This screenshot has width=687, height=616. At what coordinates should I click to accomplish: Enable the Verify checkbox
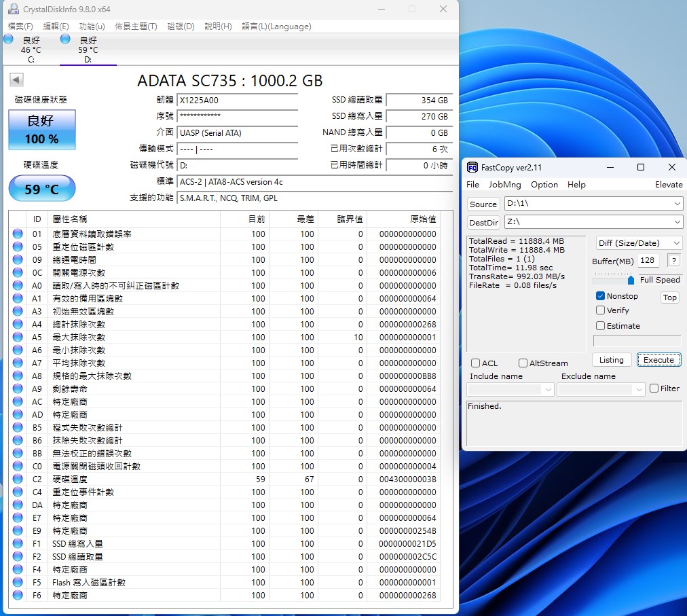[x=600, y=310]
